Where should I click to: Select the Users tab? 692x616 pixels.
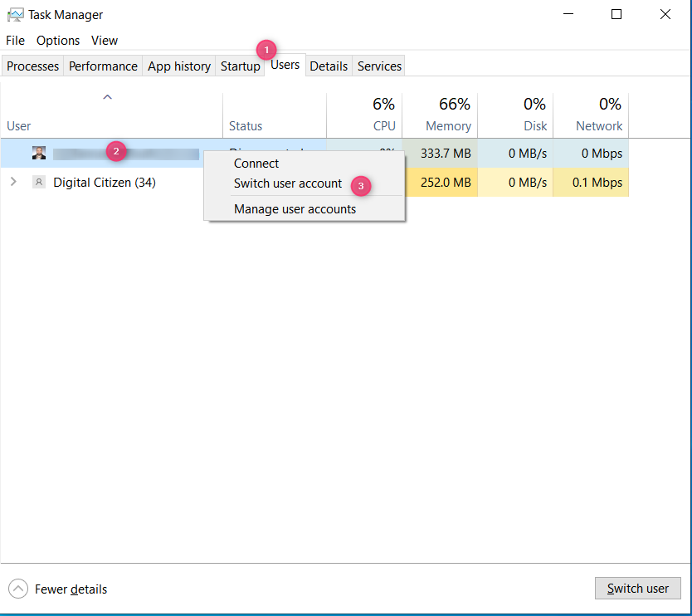285,65
